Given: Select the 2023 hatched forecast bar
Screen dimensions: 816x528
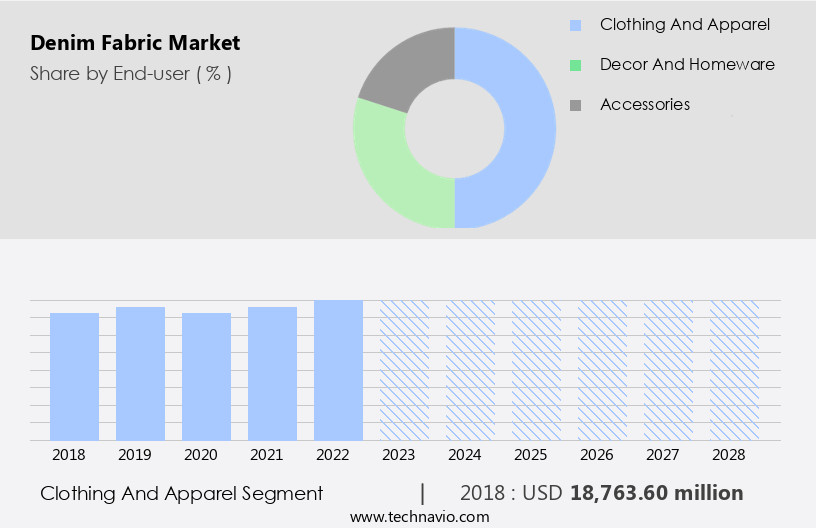Looking at the screenshot, I should click(404, 370).
